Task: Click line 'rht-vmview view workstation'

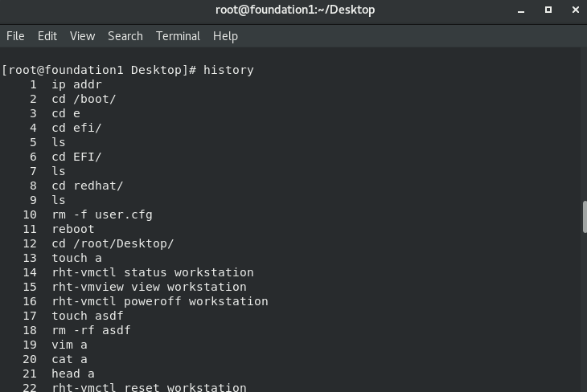Action: pos(149,287)
